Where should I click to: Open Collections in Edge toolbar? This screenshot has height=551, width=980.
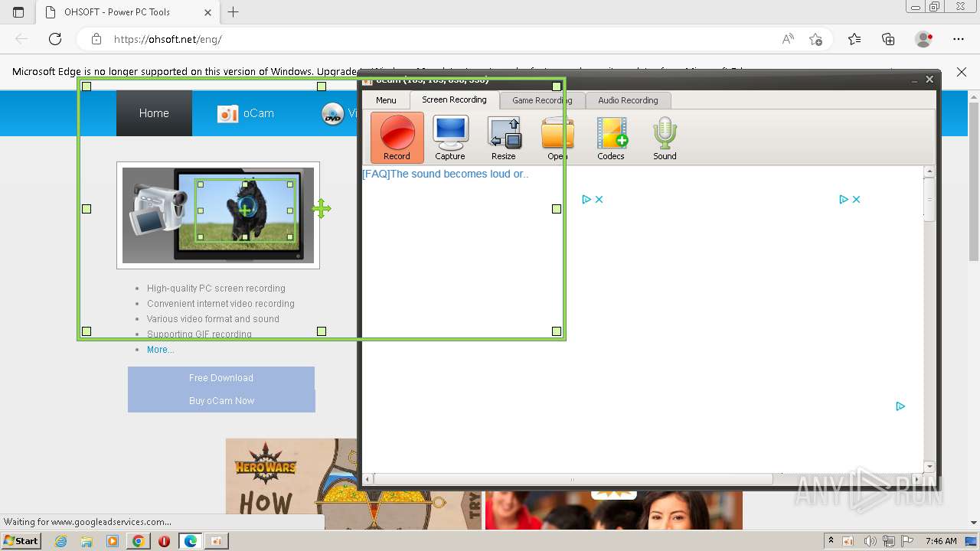[x=888, y=39]
